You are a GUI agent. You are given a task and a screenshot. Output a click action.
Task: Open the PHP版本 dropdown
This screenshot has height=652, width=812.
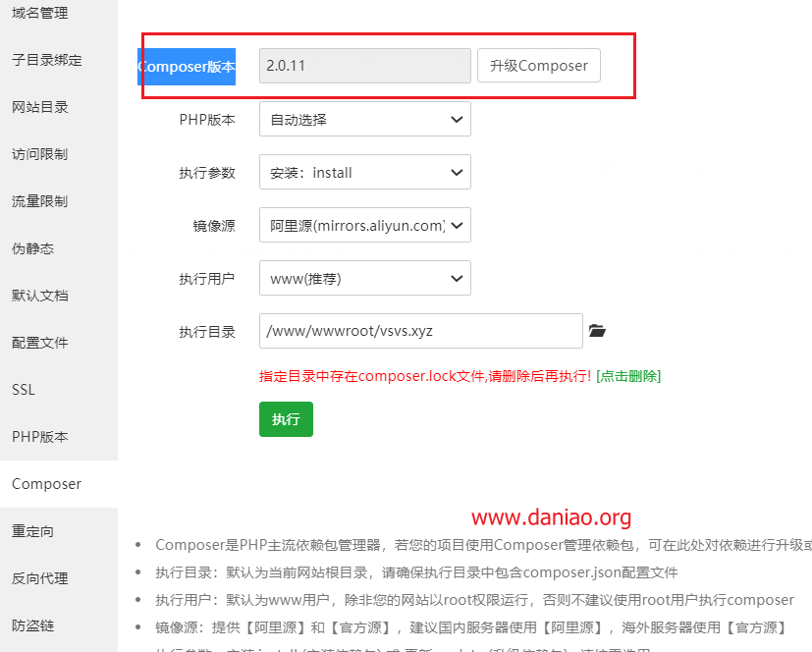pos(364,120)
